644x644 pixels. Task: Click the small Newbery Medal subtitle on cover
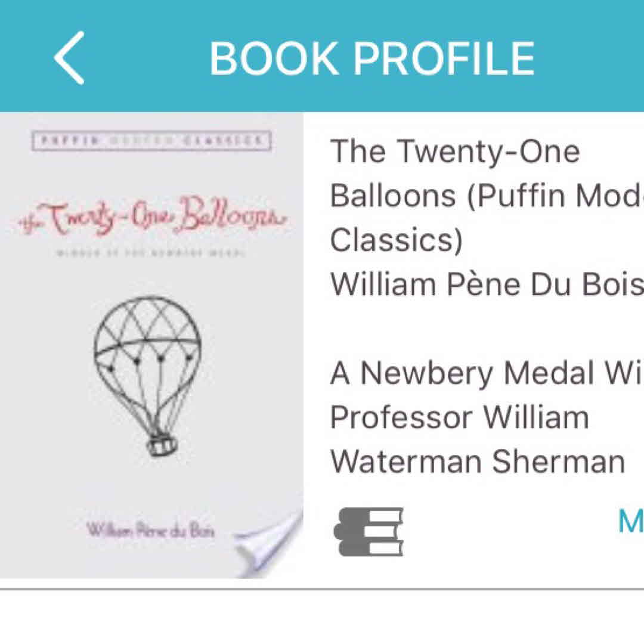151,253
